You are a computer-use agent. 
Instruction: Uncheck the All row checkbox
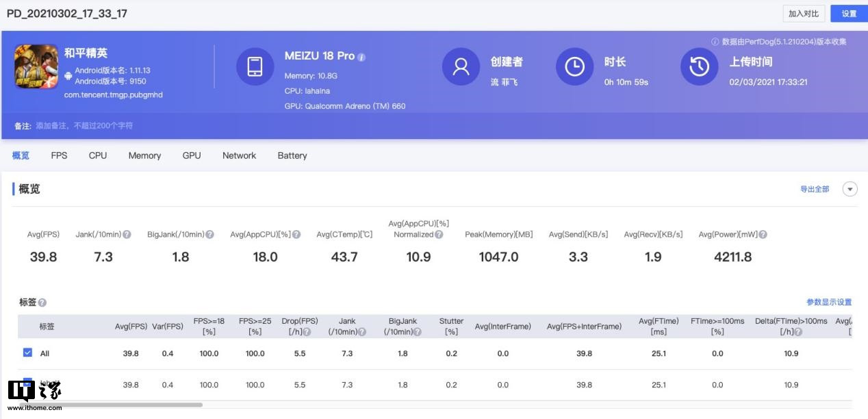27,354
